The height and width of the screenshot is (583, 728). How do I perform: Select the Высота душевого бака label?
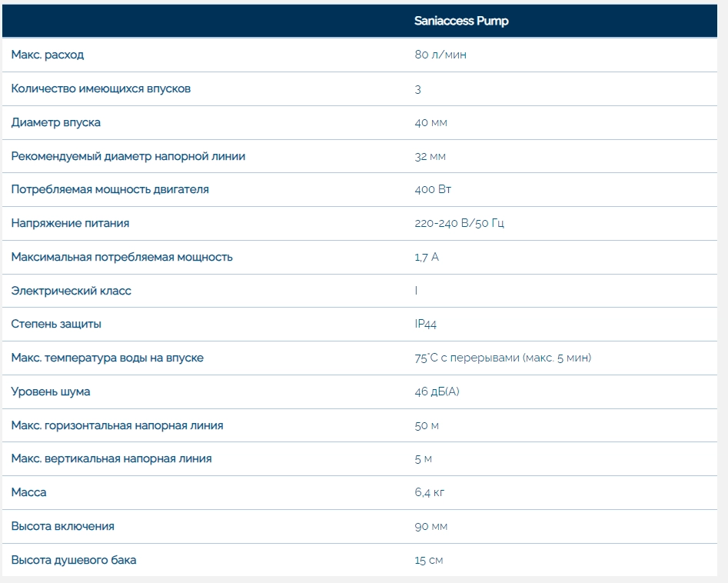(x=74, y=560)
